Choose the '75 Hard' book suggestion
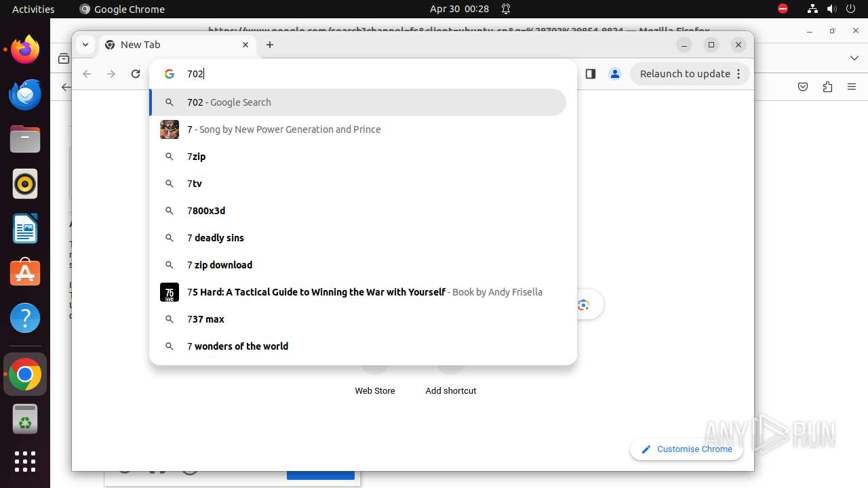Image resolution: width=868 pixels, height=488 pixels. (358, 292)
